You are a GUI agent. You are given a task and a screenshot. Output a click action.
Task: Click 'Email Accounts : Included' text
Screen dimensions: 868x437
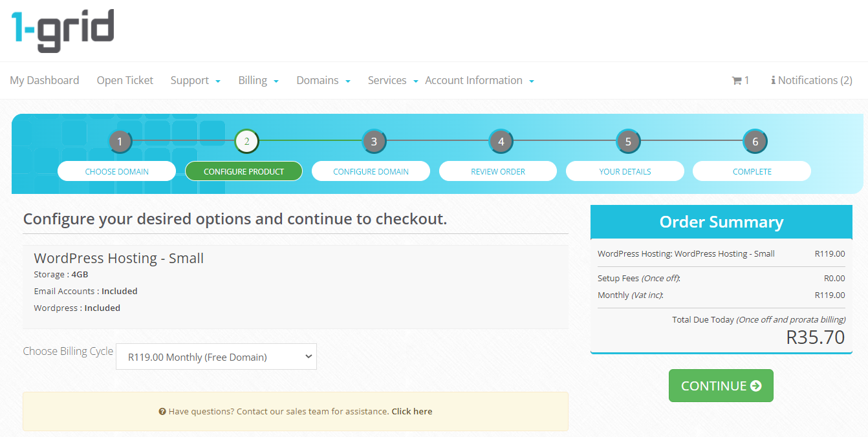click(x=85, y=291)
